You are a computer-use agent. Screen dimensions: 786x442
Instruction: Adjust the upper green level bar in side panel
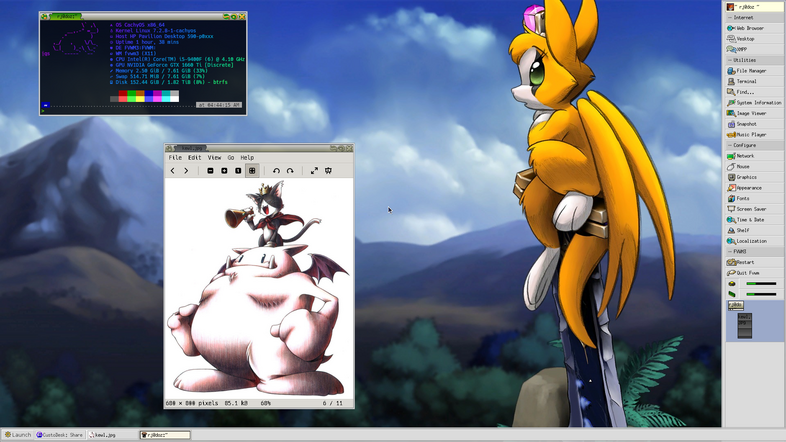761,284
